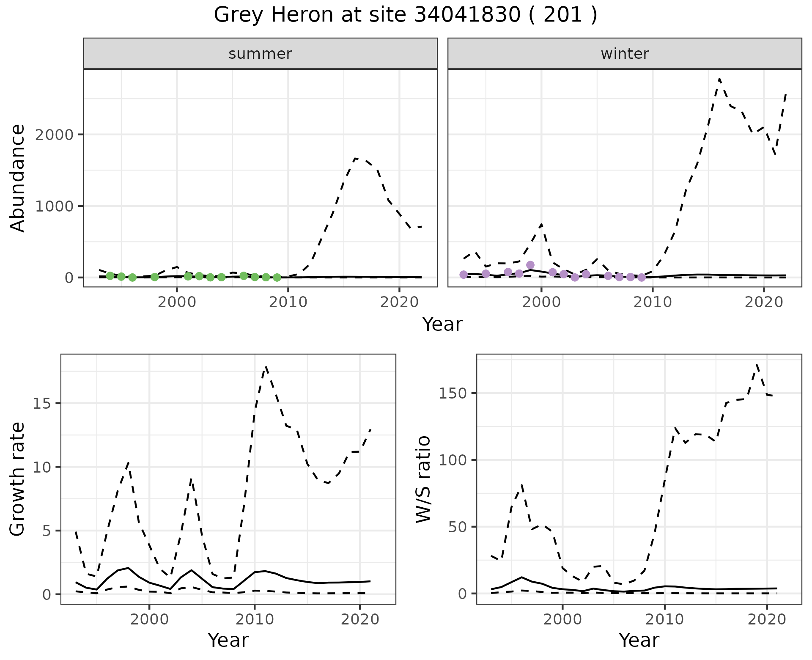The image size is (812, 660).
Task: Select the winter facet header strip
Action: point(625,54)
